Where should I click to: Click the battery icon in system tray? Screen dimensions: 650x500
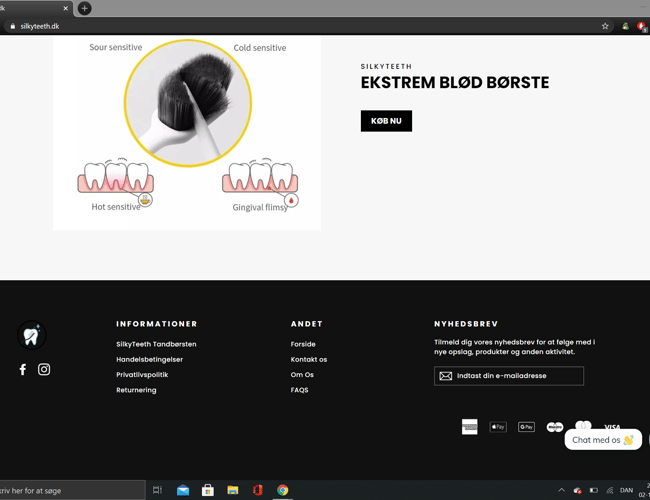coord(594,490)
